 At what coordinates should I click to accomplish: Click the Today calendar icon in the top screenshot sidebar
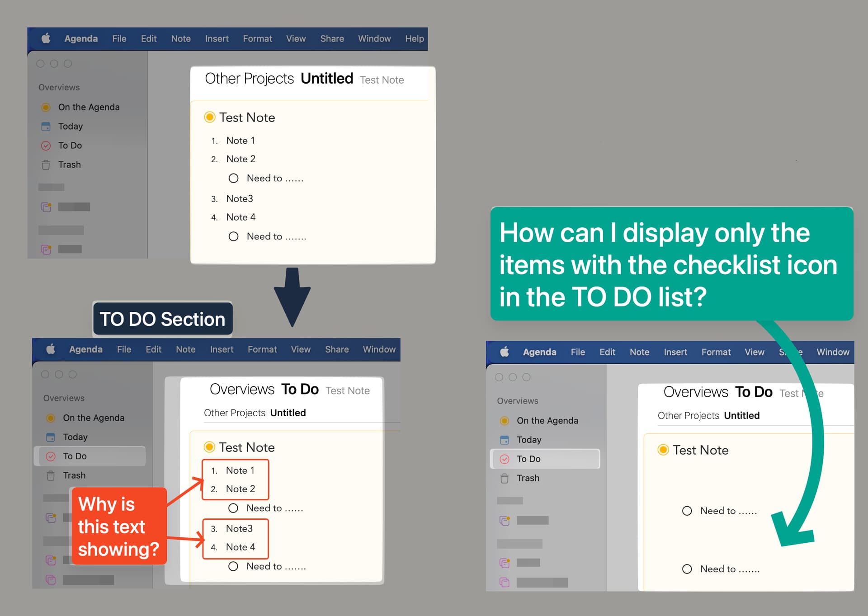46,127
